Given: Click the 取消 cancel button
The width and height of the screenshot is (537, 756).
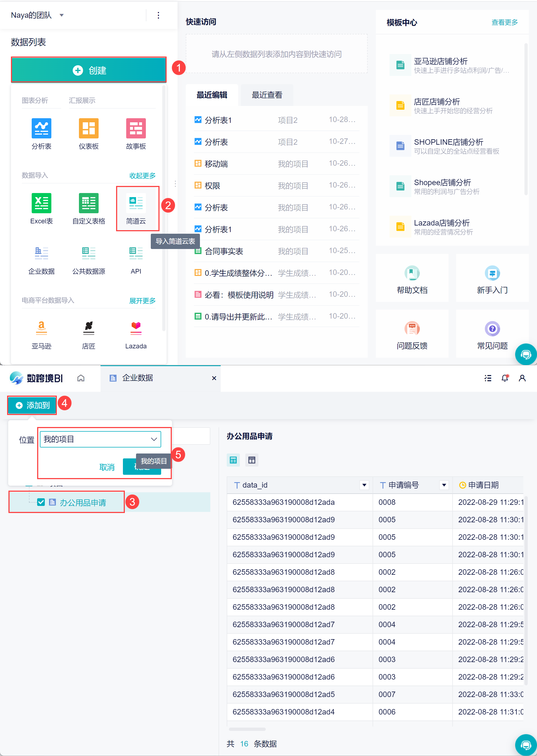Looking at the screenshot, I should pyautogui.click(x=107, y=467).
